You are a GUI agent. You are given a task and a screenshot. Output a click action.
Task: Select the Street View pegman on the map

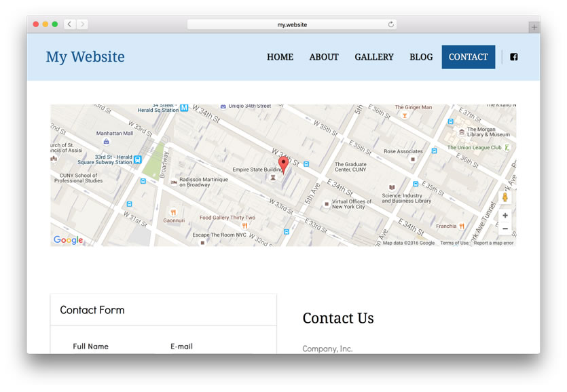pyautogui.click(x=505, y=197)
